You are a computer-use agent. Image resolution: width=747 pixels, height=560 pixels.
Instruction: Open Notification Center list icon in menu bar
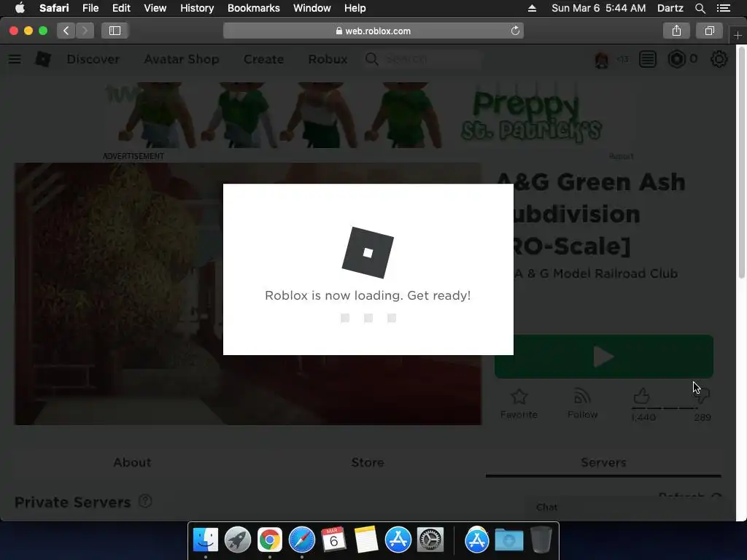pyautogui.click(x=723, y=8)
